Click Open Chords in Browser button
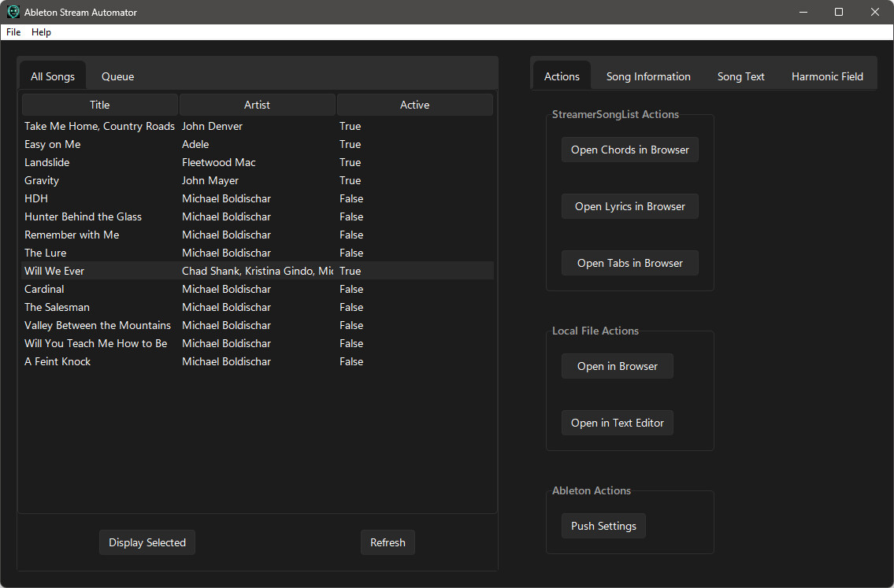Image resolution: width=894 pixels, height=588 pixels. (x=630, y=150)
